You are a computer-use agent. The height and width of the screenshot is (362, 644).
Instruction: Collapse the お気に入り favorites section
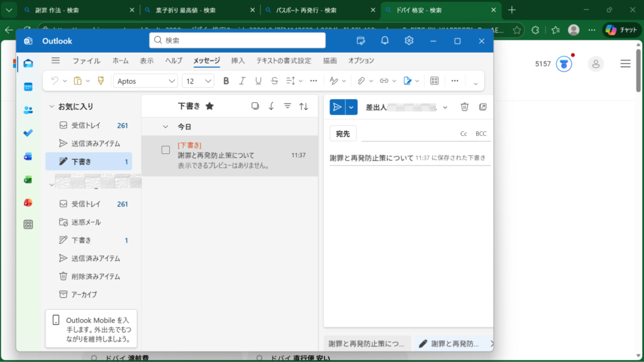(x=52, y=107)
